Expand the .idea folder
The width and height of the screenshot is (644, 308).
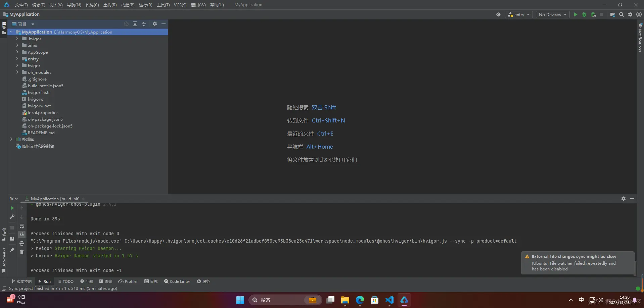tap(17, 45)
